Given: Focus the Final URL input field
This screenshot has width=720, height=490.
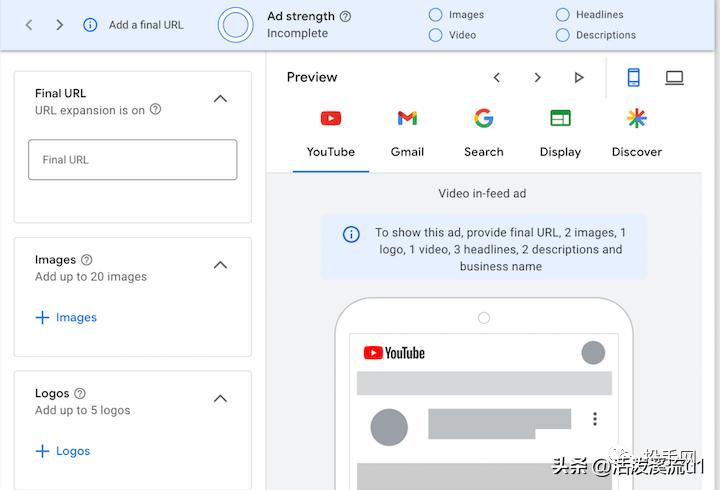Looking at the screenshot, I should click(x=133, y=159).
